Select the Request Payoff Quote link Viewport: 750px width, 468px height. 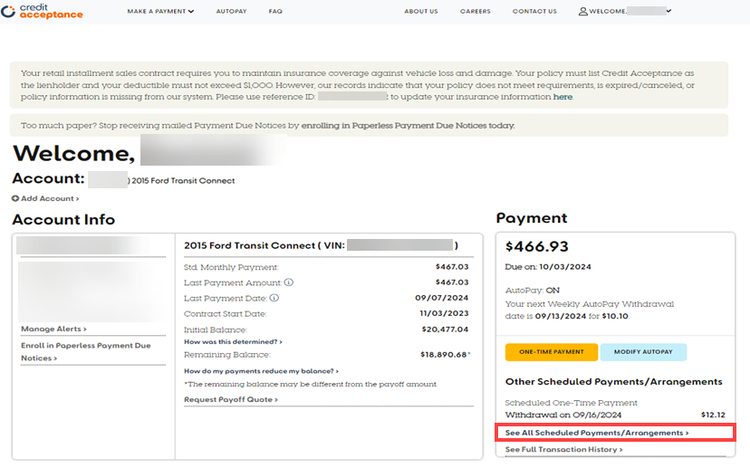pos(230,399)
